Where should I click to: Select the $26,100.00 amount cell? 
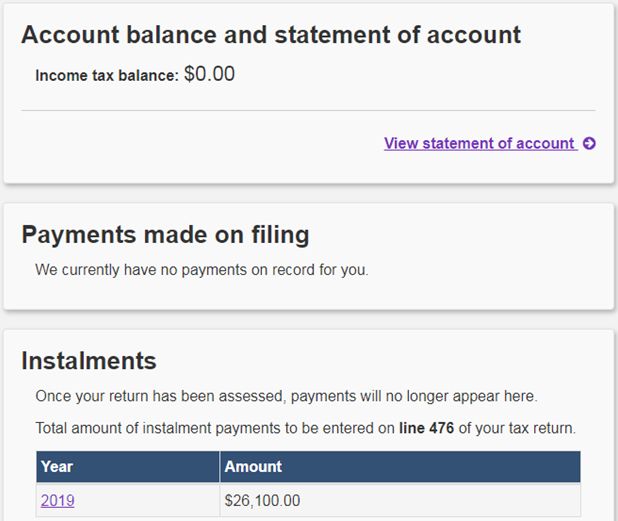[262, 500]
